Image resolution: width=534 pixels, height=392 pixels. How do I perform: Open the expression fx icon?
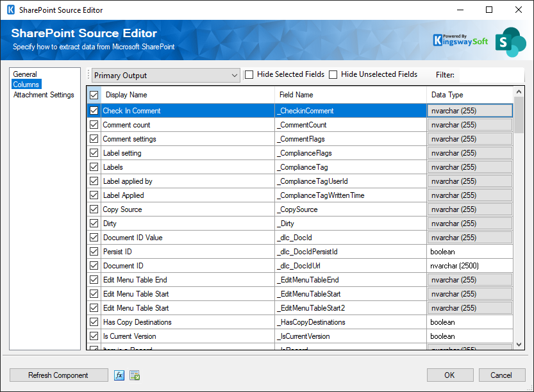point(119,375)
